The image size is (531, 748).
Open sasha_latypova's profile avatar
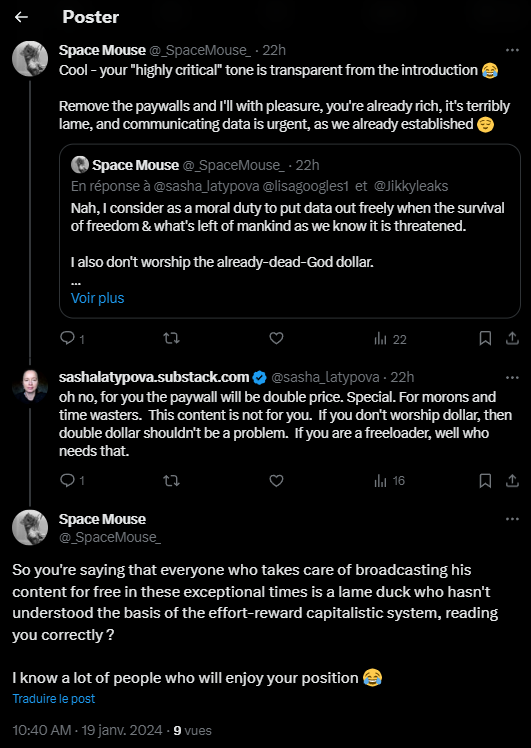coord(30,386)
